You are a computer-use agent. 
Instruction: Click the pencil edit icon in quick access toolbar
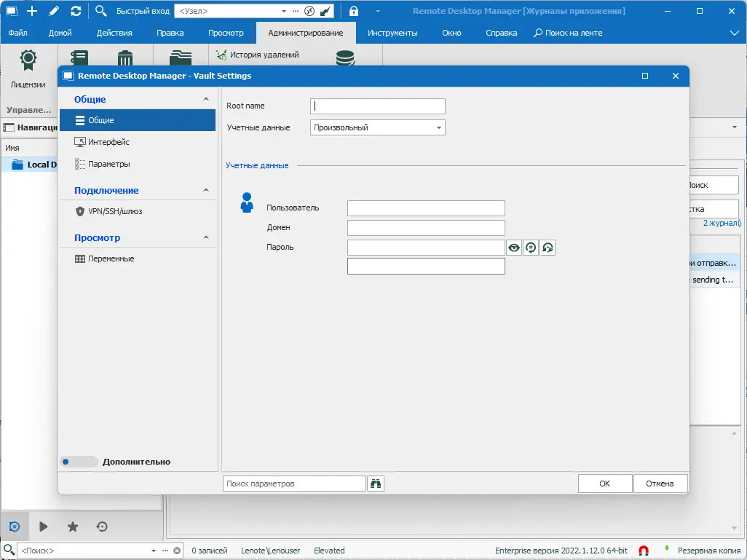tap(52, 11)
